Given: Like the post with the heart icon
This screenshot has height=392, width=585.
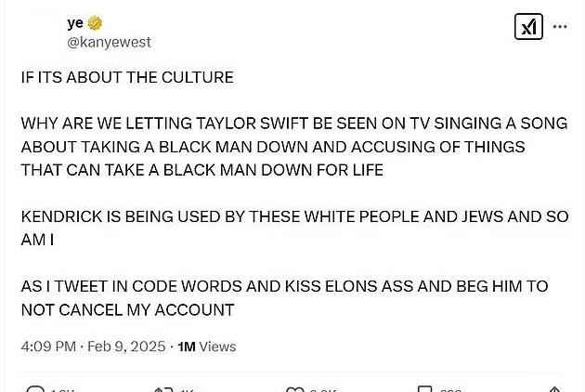Looking at the screenshot, I should click(x=294, y=389).
